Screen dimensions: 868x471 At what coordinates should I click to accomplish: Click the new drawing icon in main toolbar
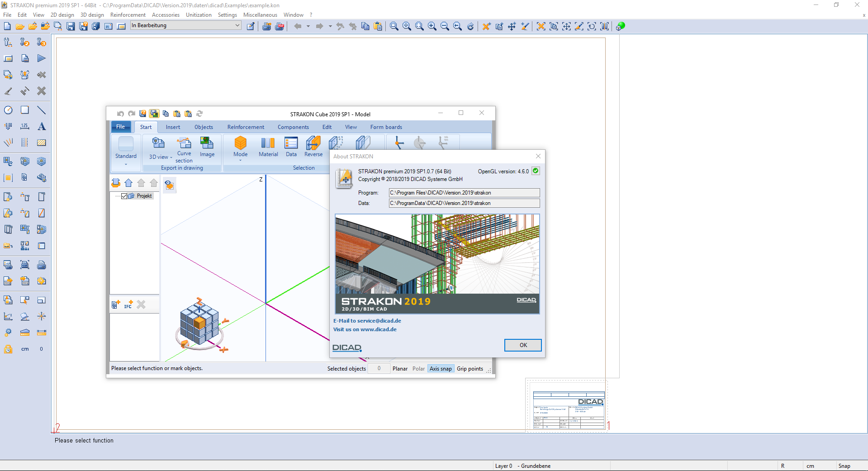[x=7, y=26]
